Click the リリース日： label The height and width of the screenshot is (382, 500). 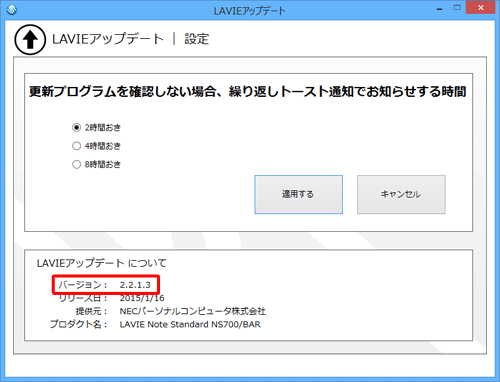[83, 298]
